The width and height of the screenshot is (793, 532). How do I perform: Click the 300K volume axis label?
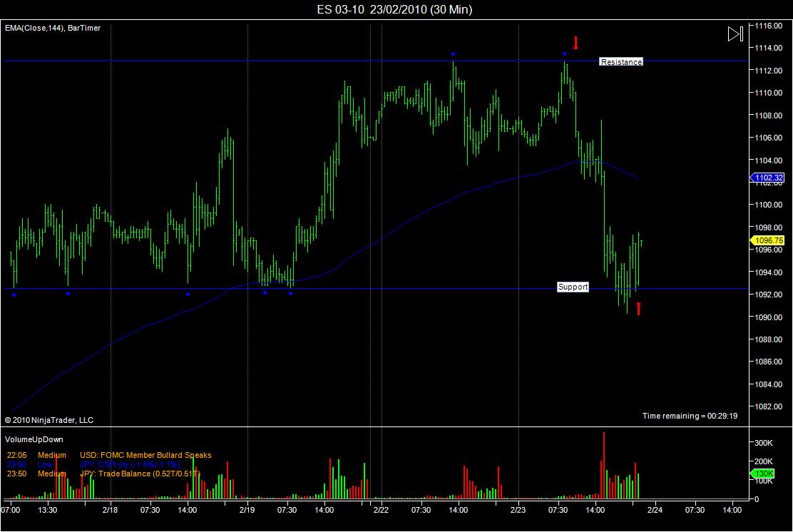764,443
